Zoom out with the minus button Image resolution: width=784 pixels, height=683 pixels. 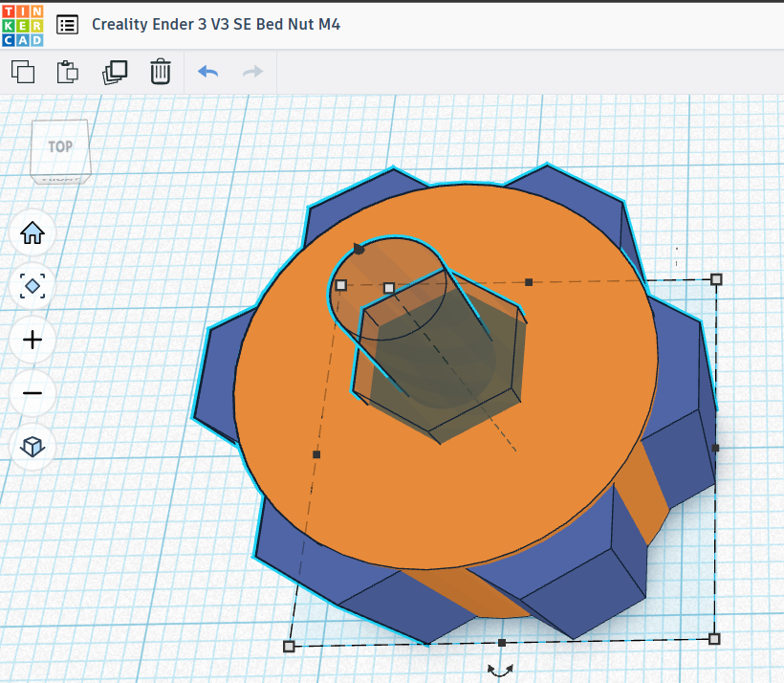(33, 393)
